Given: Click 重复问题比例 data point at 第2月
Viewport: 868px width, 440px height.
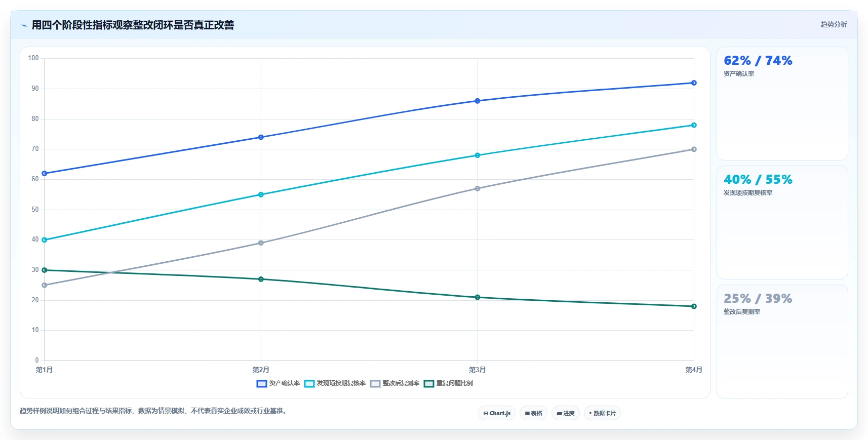Looking at the screenshot, I should coord(261,279).
